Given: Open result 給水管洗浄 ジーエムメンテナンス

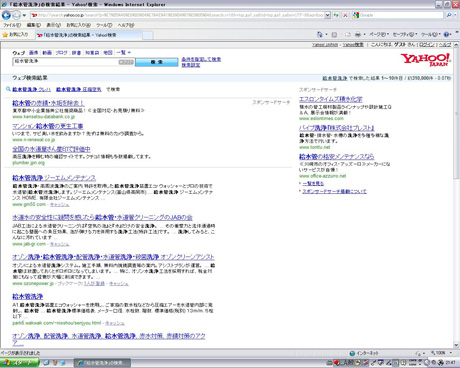Looking at the screenshot, I should [x=54, y=178].
